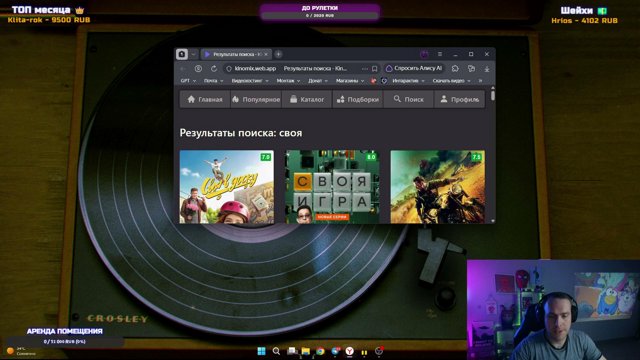Click the round Yandex icon beside the reload button

pos(198,69)
